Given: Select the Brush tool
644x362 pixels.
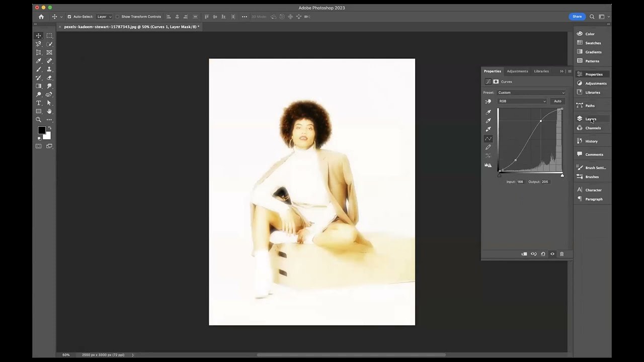Looking at the screenshot, I should (38, 69).
